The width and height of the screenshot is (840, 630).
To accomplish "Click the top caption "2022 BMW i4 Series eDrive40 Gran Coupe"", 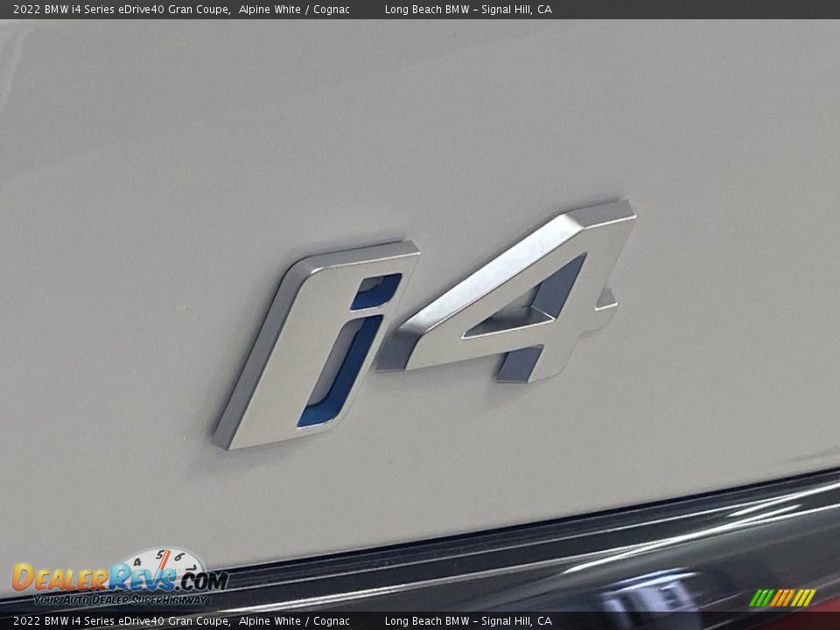I will [x=122, y=9].
